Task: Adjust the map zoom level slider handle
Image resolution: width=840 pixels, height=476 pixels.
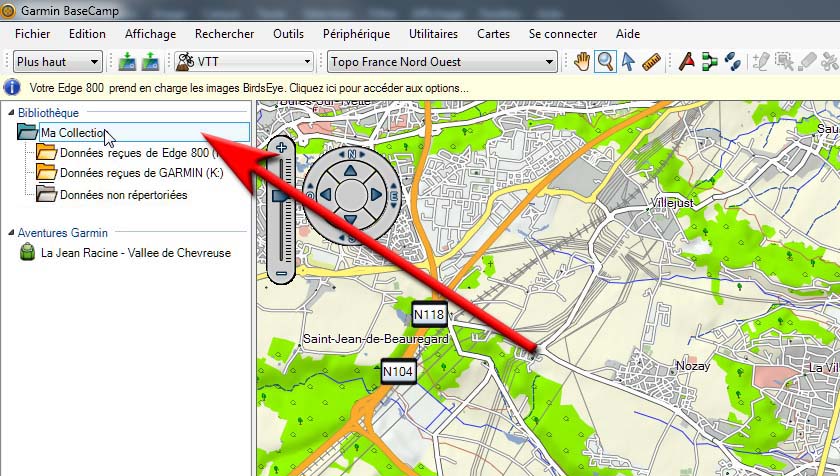Action: pos(281,196)
